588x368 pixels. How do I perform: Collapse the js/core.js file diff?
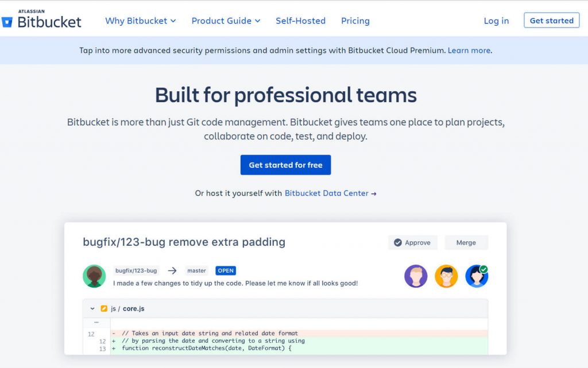point(92,309)
